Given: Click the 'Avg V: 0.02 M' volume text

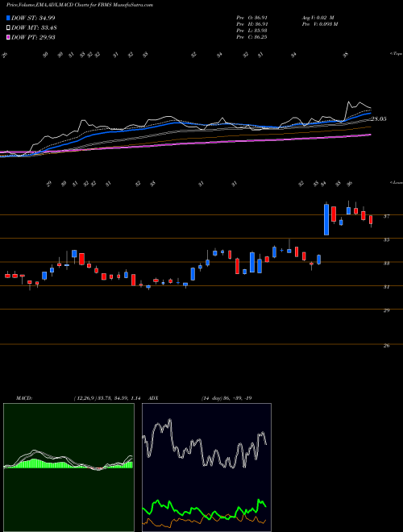Looking at the screenshot, I should (x=318, y=18).
